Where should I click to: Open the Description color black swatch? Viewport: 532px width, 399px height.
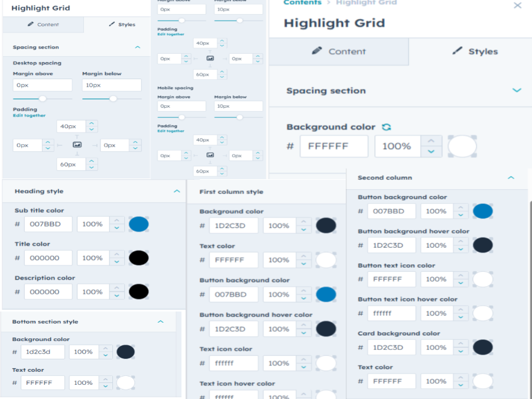point(138,291)
